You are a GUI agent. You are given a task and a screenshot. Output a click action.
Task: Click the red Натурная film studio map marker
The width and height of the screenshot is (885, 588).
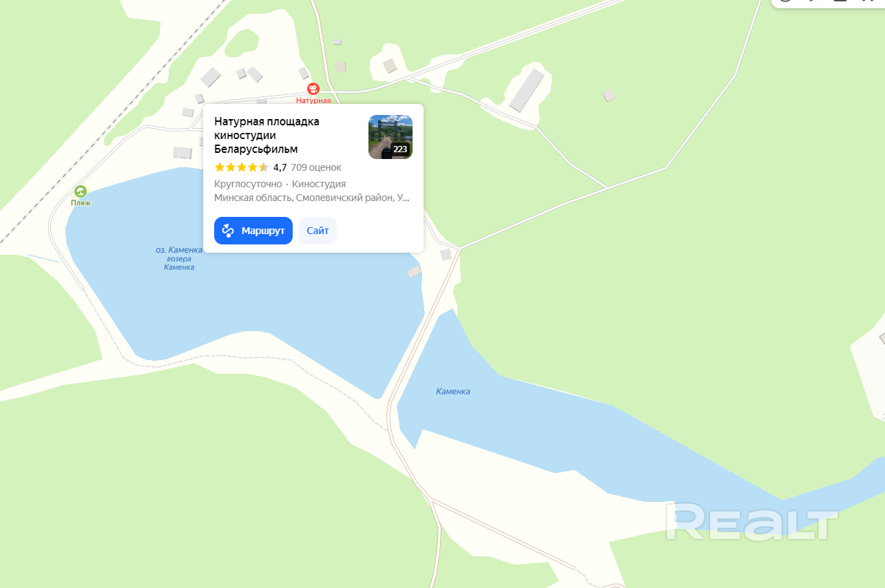click(x=313, y=89)
